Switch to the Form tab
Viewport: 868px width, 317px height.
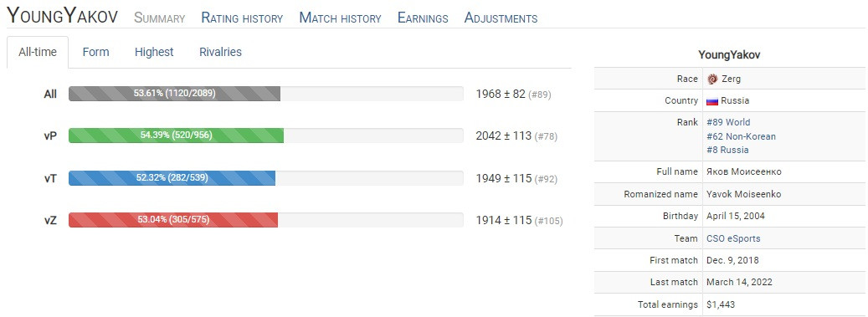pyautogui.click(x=95, y=52)
